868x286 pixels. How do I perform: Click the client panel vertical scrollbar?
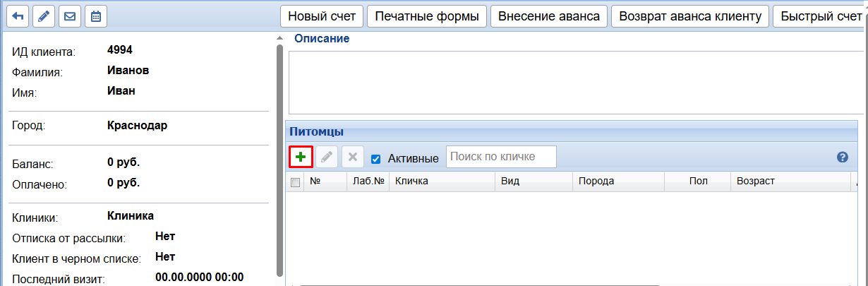click(279, 155)
